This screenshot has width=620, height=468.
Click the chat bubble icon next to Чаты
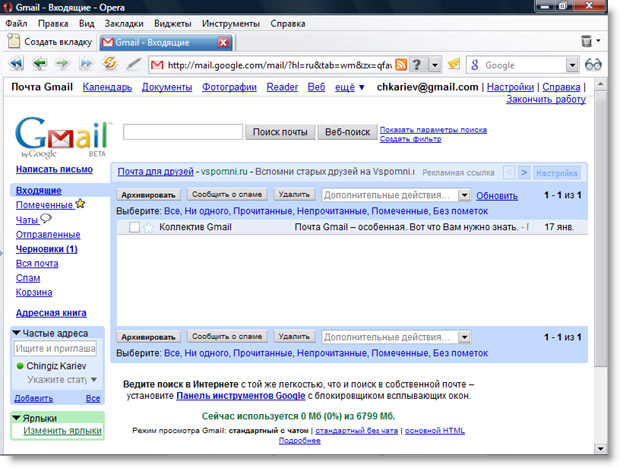coord(46,218)
